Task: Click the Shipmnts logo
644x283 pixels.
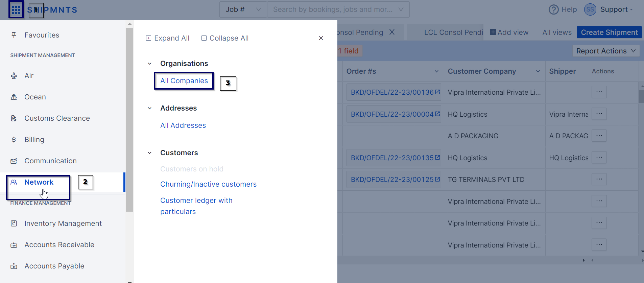Action: pos(52,10)
